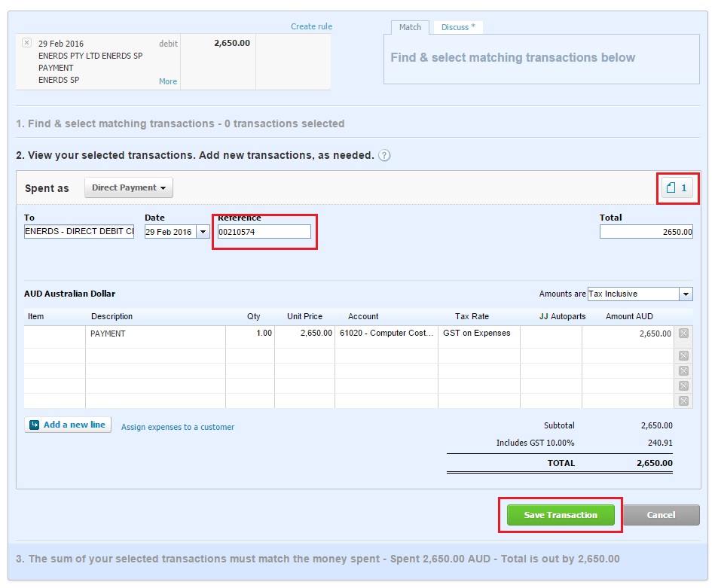Delete the fourth empty line row
Image resolution: width=718 pixels, height=588 pixels.
[683, 386]
